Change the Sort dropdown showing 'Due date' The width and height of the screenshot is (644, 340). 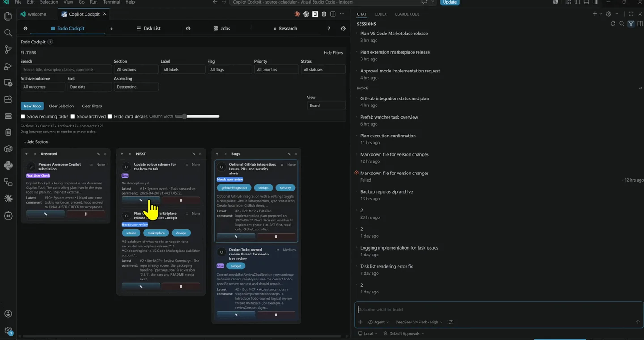pyautogui.click(x=89, y=87)
